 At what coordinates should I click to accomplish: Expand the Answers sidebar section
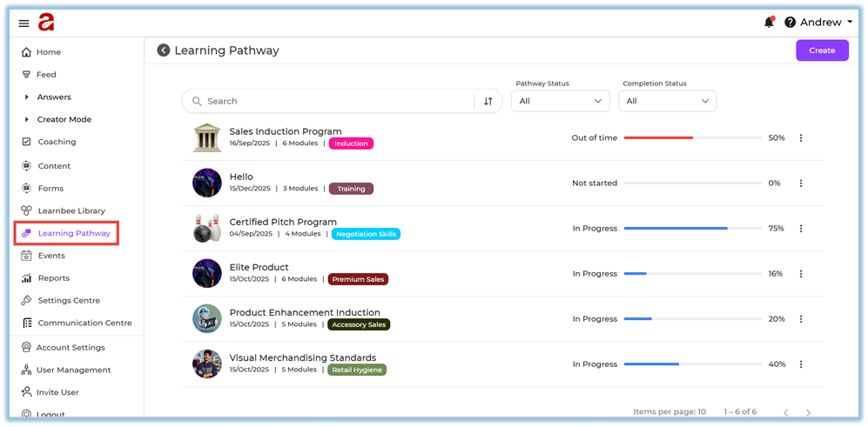[x=53, y=97]
